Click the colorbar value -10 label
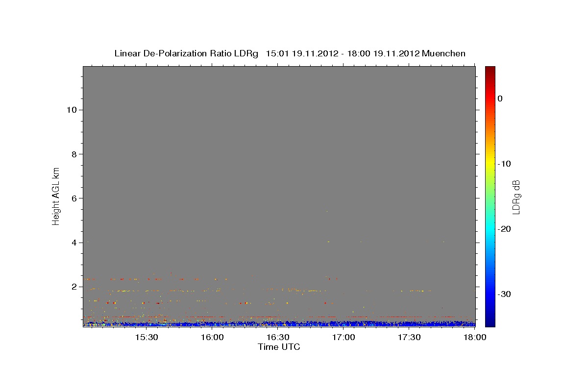 (504, 164)
